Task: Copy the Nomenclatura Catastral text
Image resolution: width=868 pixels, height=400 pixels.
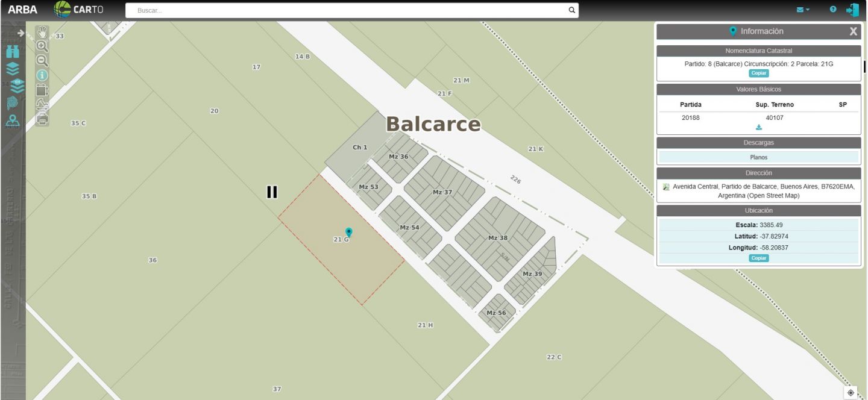Action: (759, 73)
